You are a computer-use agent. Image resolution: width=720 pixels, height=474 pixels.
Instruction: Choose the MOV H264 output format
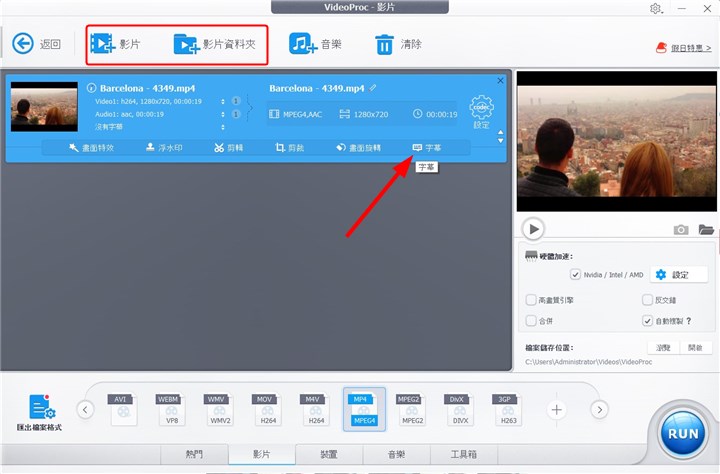[x=267, y=409]
